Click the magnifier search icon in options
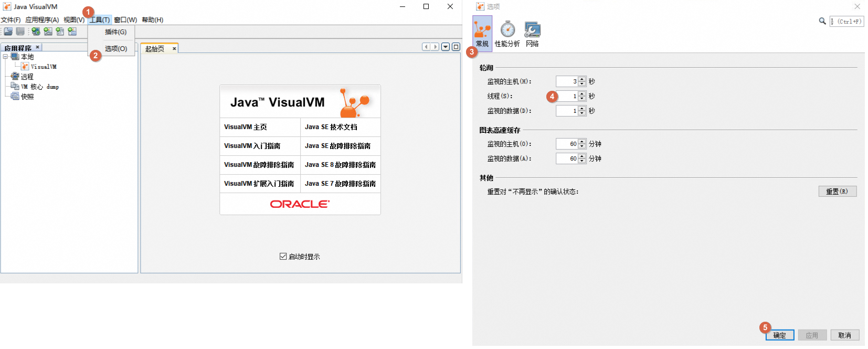Viewport: 868px width, 349px height. [822, 21]
